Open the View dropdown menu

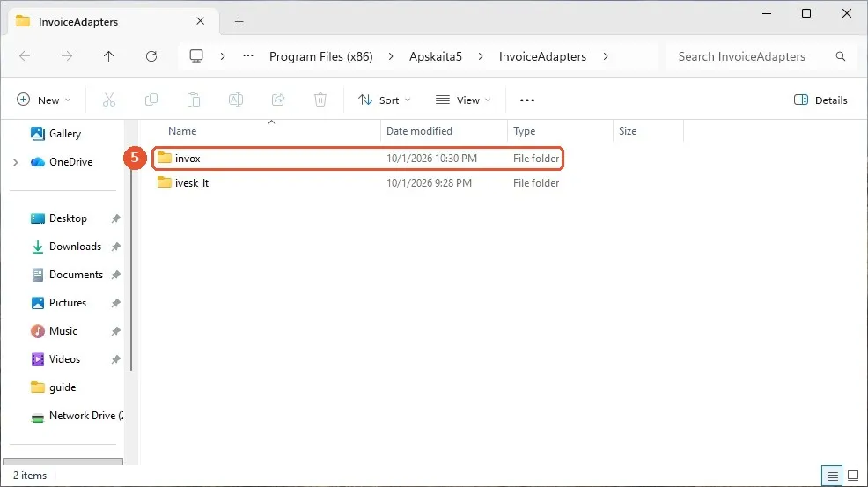pyautogui.click(x=463, y=100)
